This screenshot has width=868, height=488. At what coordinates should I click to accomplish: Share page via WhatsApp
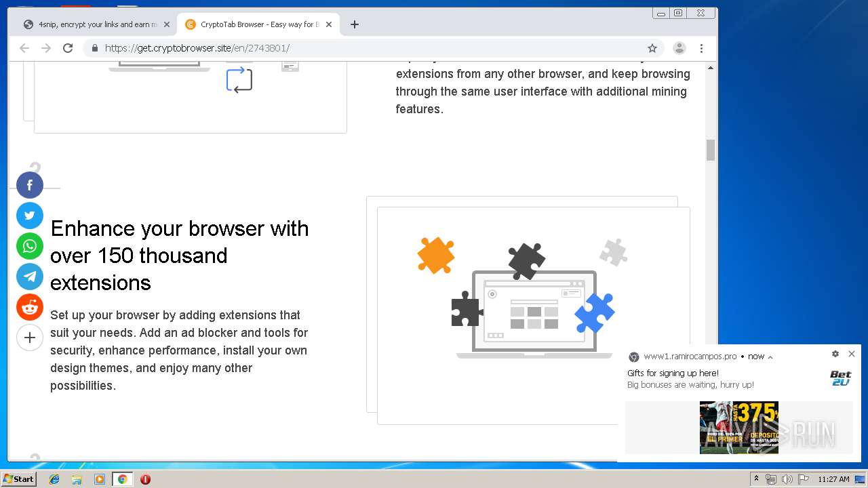click(x=30, y=246)
